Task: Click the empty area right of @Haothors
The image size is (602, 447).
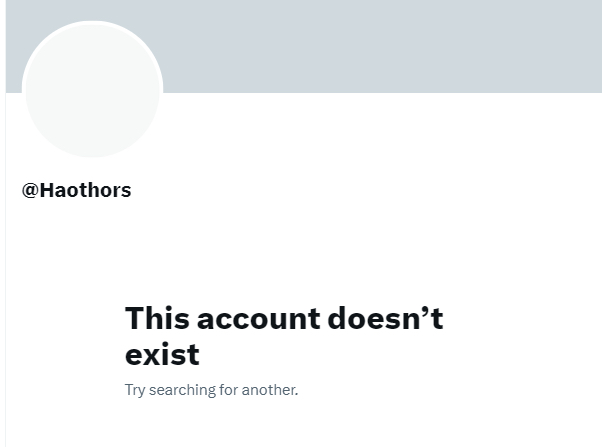Action: 367,190
